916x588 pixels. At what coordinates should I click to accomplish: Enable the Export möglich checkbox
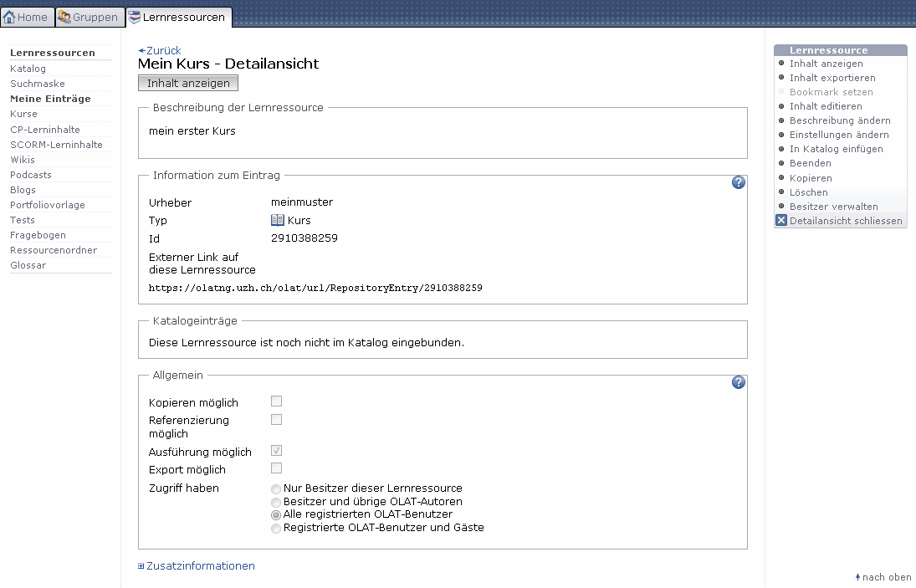pyautogui.click(x=276, y=468)
